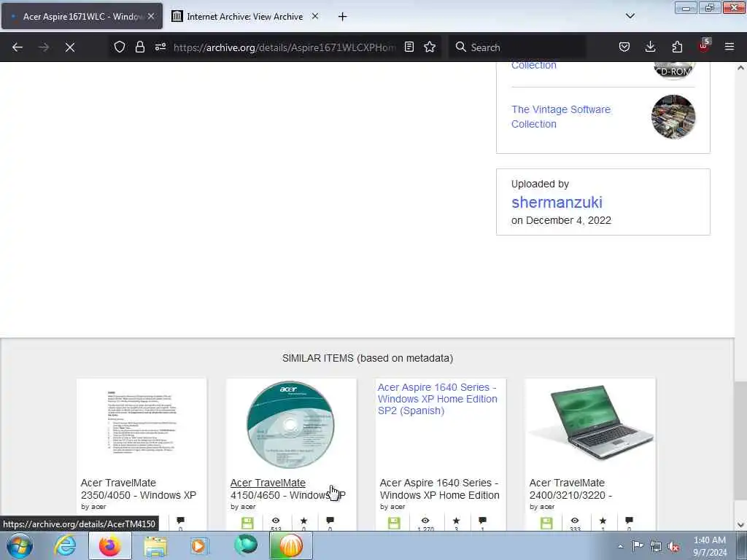Open Acer TravelMate 2400/3210/3220 item title
The width and height of the screenshot is (747, 560).
pos(570,489)
